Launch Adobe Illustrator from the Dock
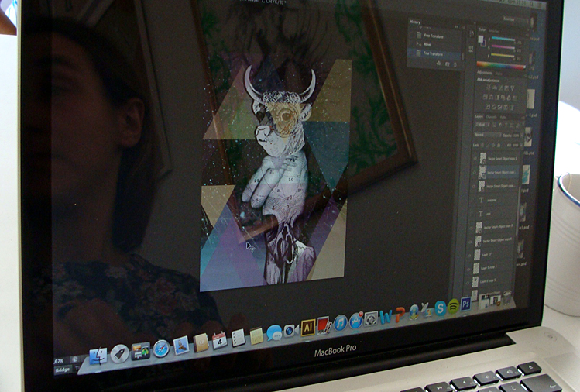Screen dimensions: 580x392 tap(307, 327)
